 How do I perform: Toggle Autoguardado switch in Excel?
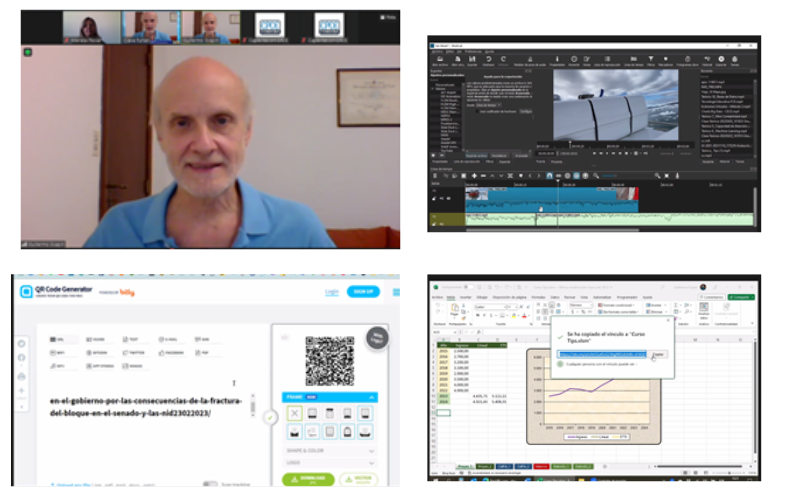[x=468, y=287]
